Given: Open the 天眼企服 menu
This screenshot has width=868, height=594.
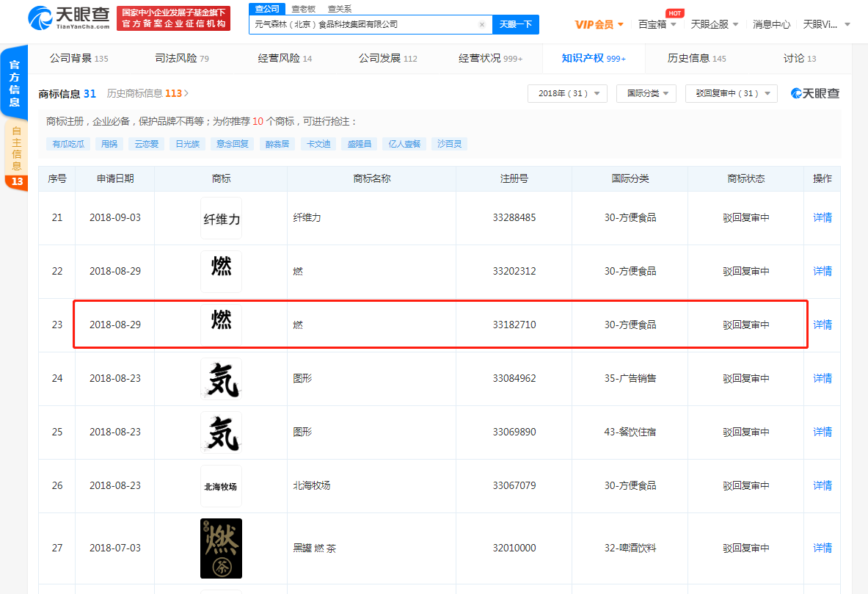Looking at the screenshot, I should [x=714, y=24].
